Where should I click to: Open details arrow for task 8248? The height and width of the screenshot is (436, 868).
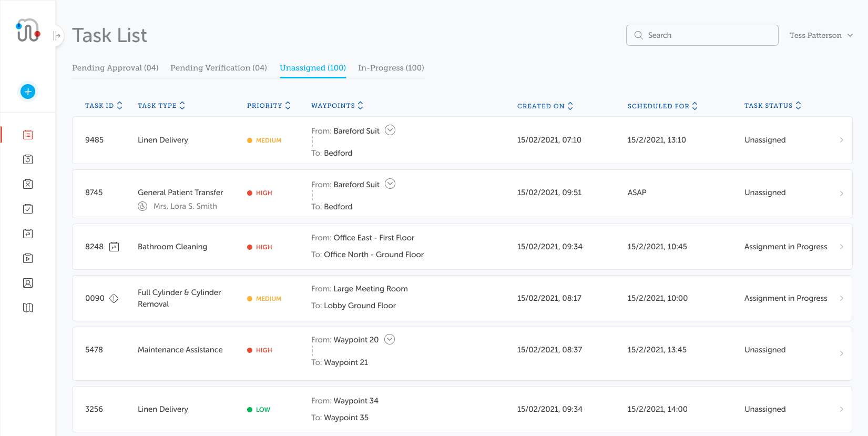coord(841,247)
